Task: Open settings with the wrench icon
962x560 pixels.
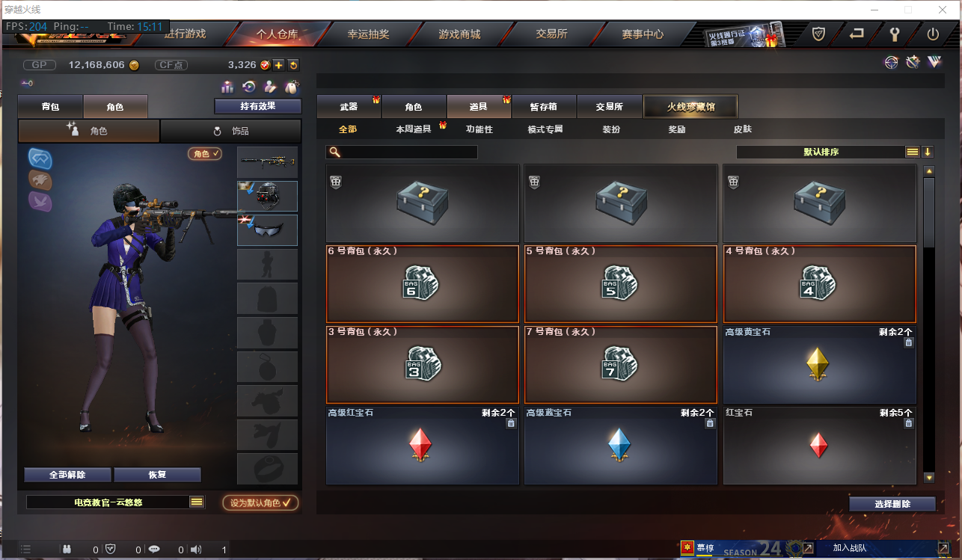Action: coord(894,34)
